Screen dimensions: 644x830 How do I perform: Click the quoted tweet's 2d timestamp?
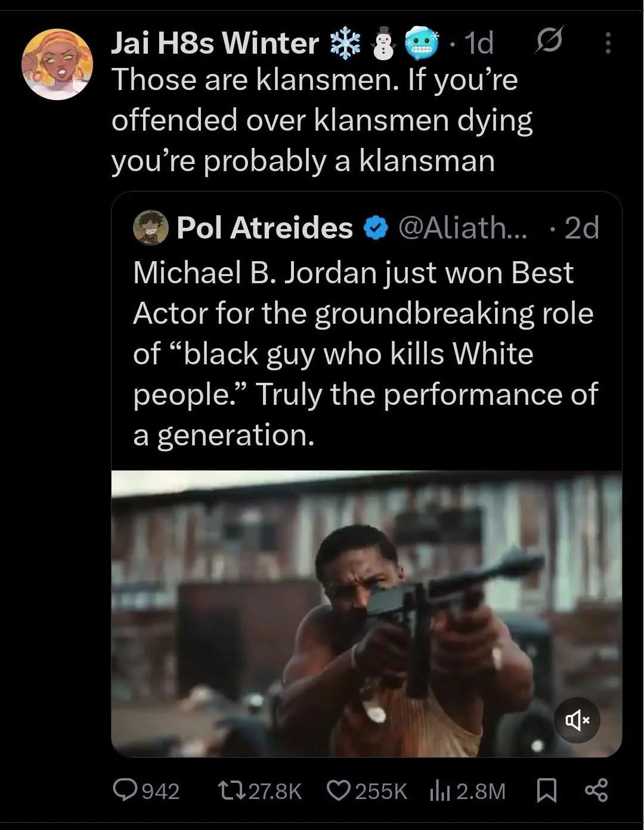pyautogui.click(x=580, y=228)
